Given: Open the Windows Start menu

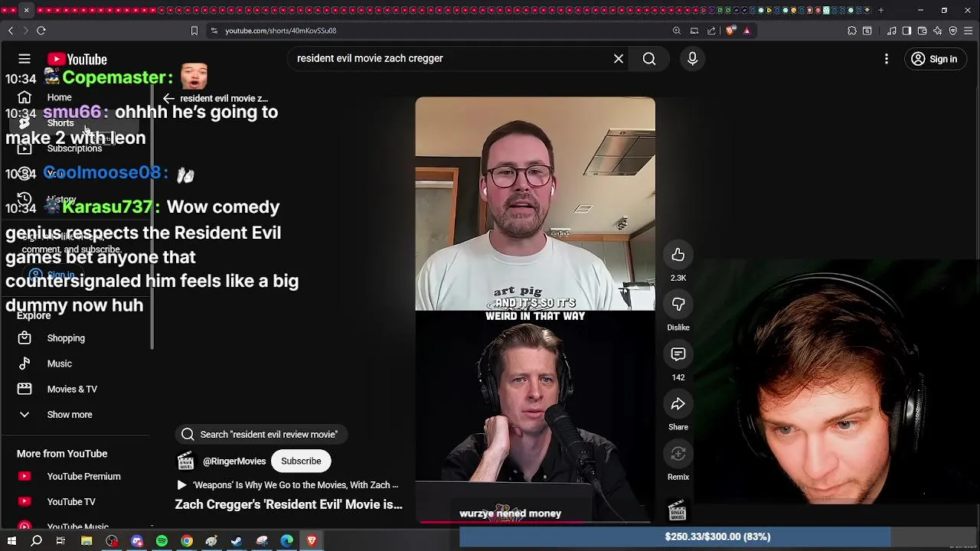Looking at the screenshot, I should (x=11, y=541).
